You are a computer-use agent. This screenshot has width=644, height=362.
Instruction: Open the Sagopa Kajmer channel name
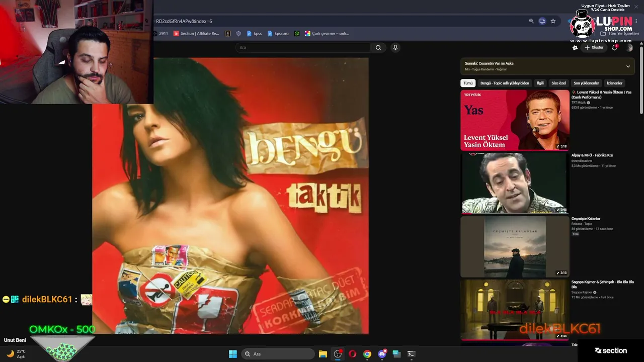(582, 292)
